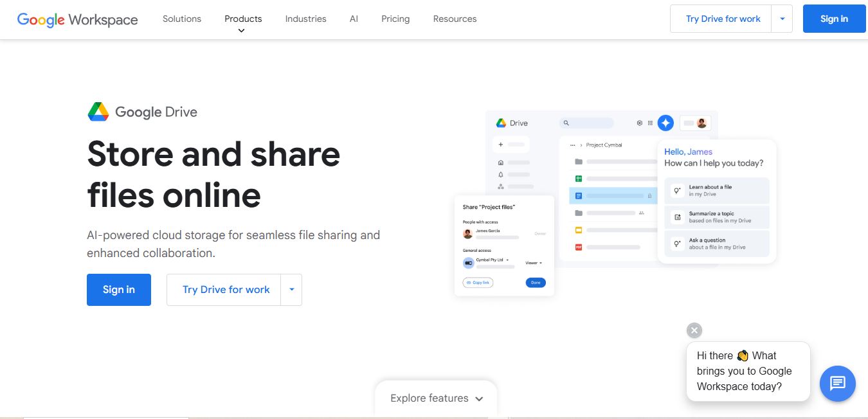868x419 pixels.
Task: Click the Google Workspace logo
Action: click(x=78, y=19)
